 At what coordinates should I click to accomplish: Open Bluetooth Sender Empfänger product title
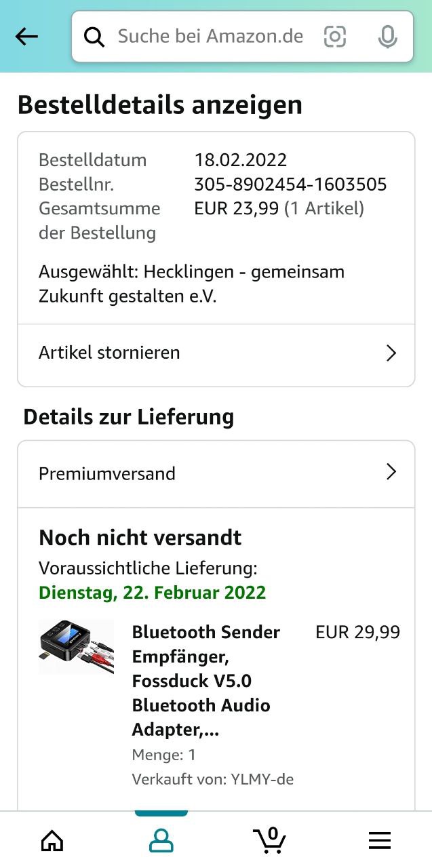[206, 681]
